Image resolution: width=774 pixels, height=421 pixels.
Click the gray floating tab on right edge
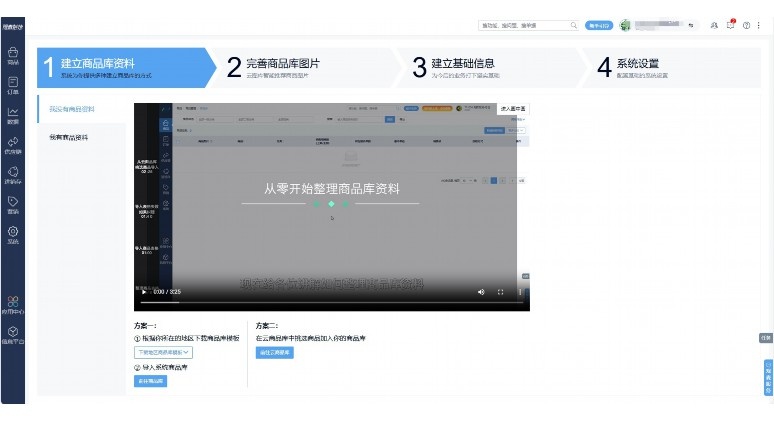pyautogui.click(x=766, y=338)
